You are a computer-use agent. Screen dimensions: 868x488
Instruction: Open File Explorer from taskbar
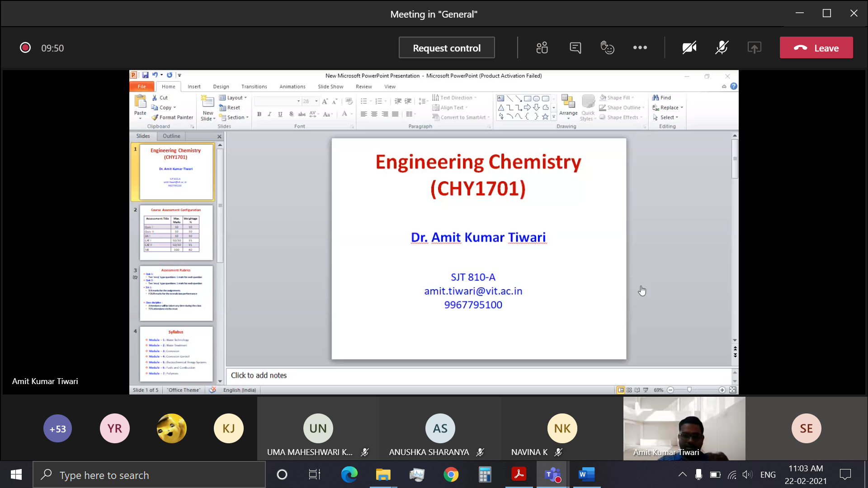[x=383, y=474]
